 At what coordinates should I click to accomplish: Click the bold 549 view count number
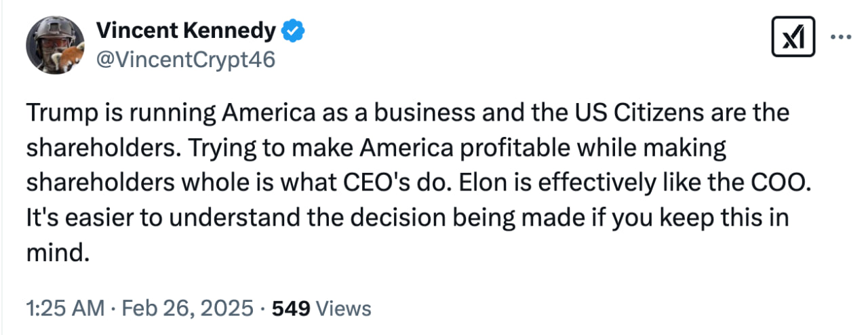pyautogui.click(x=290, y=309)
